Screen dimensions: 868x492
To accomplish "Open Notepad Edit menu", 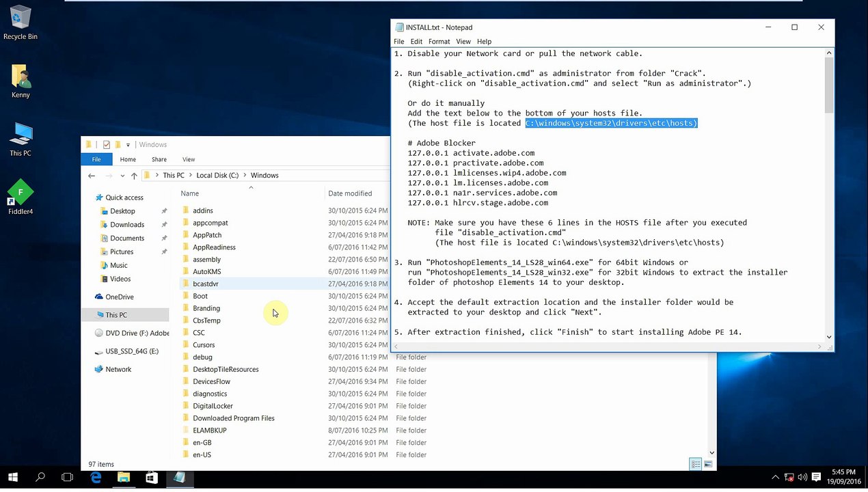I will tap(416, 42).
